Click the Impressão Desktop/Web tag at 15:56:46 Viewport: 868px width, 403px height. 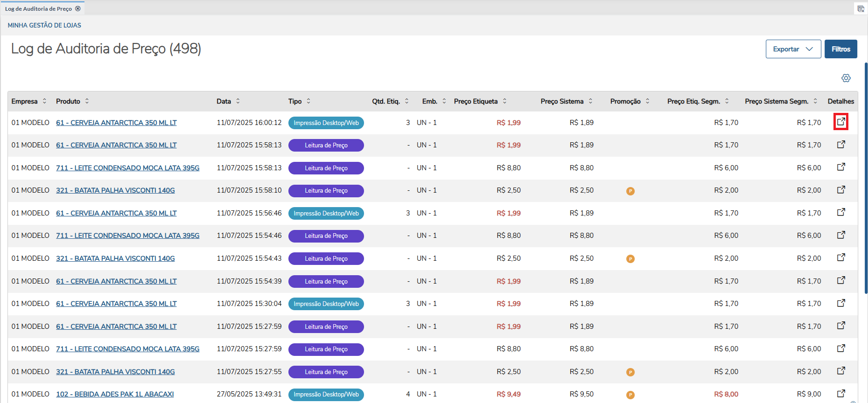coord(326,213)
